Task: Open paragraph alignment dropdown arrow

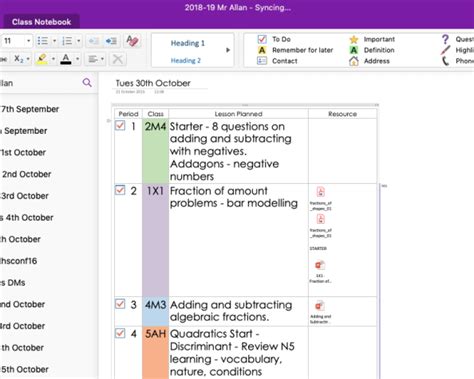Action: tap(102, 59)
